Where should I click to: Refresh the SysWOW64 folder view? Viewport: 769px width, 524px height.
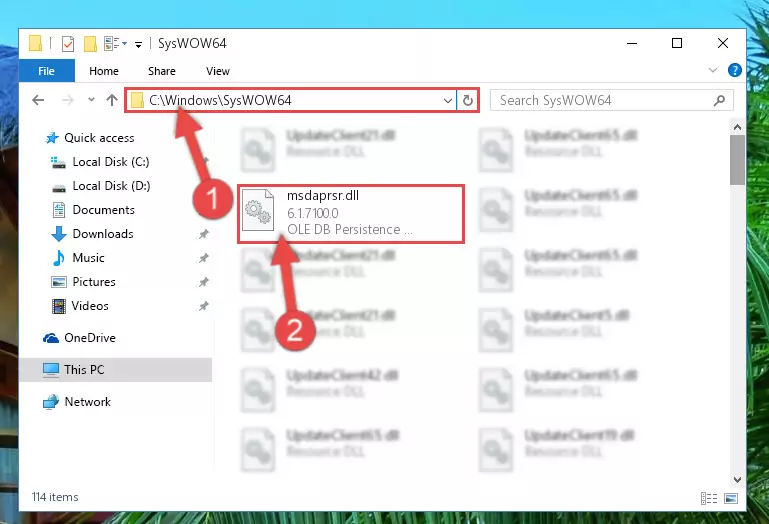point(468,101)
